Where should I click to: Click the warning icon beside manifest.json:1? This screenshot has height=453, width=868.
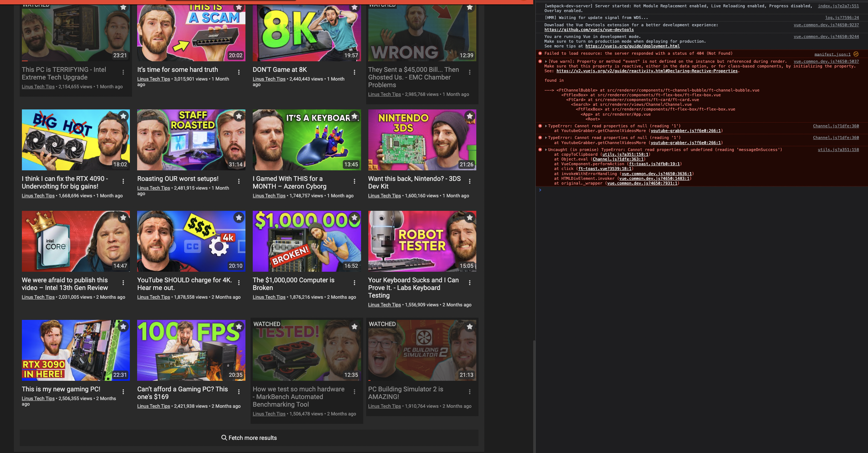[856, 54]
